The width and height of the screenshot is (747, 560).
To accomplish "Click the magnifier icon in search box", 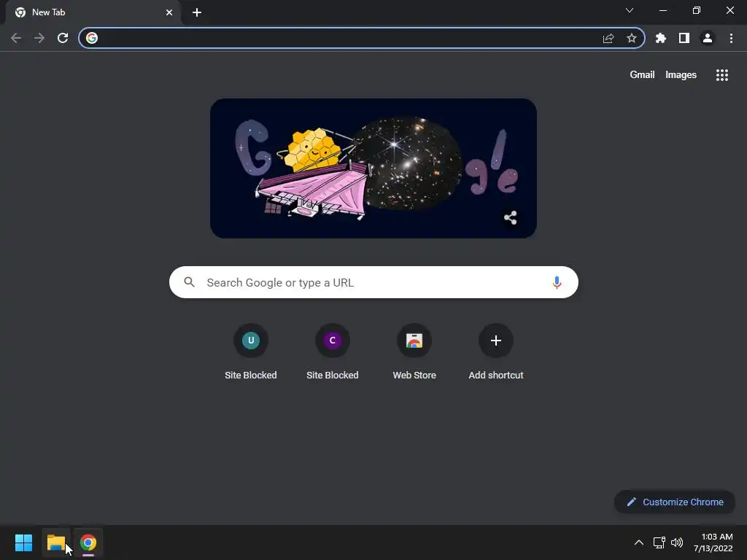I will tap(189, 282).
